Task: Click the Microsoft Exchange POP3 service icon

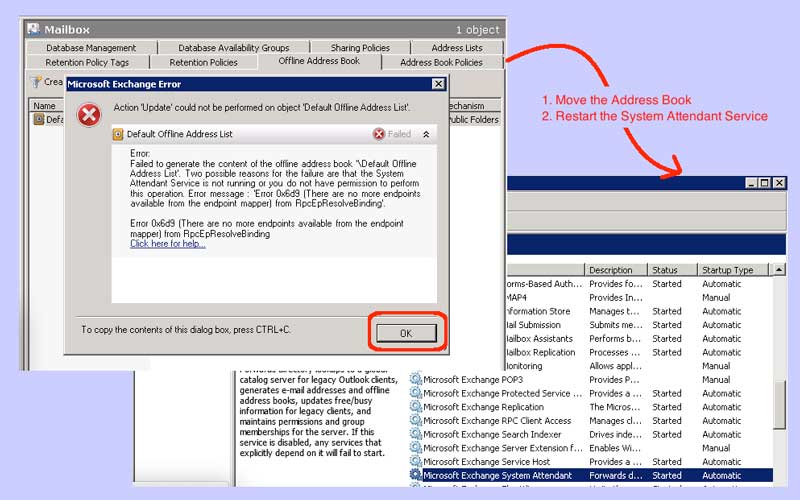Action: [x=416, y=379]
